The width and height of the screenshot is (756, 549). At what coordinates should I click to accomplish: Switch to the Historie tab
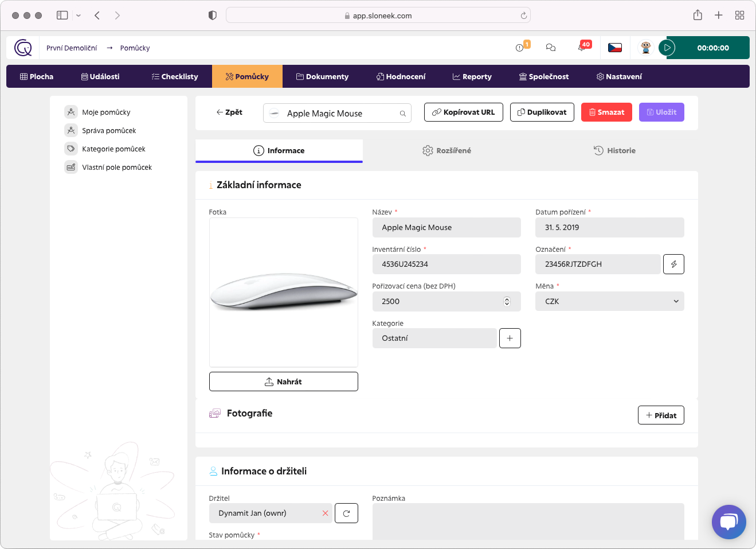click(x=614, y=150)
